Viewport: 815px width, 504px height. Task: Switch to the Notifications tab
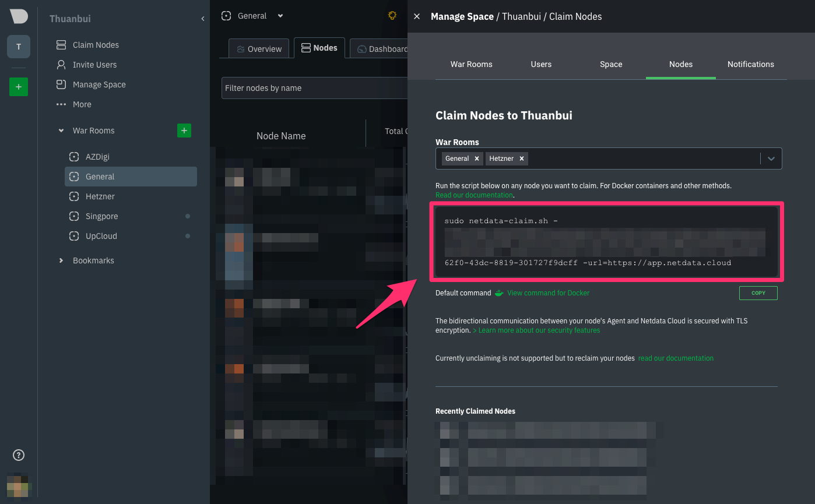point(750,64)
